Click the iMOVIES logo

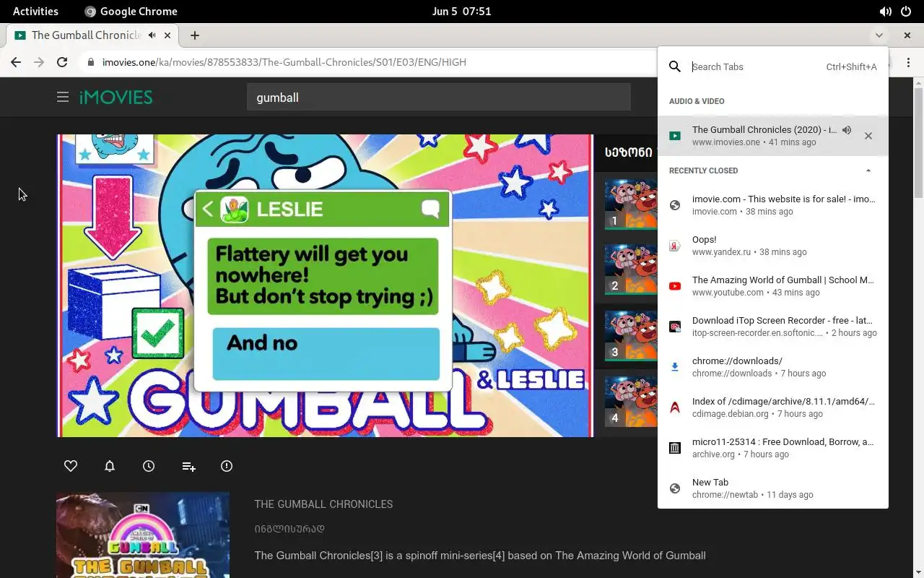click(x=115, y=97)
